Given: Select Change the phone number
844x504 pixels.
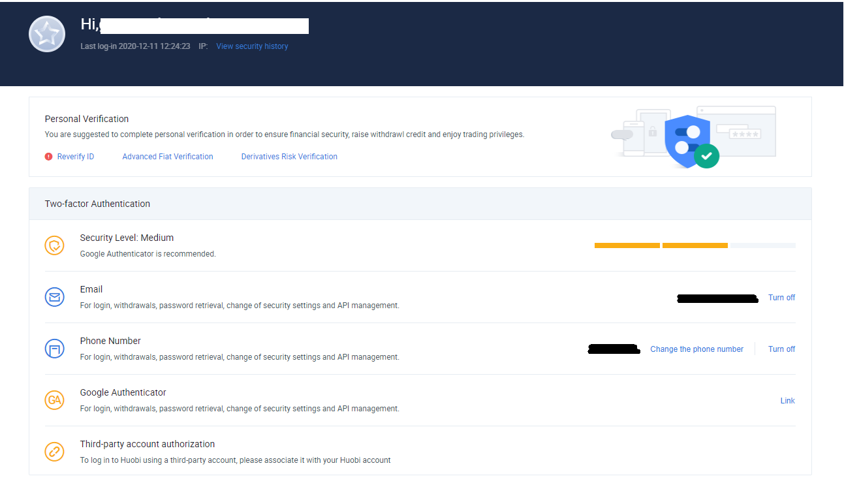Looking at the screenshot, I should pos(696,349).
